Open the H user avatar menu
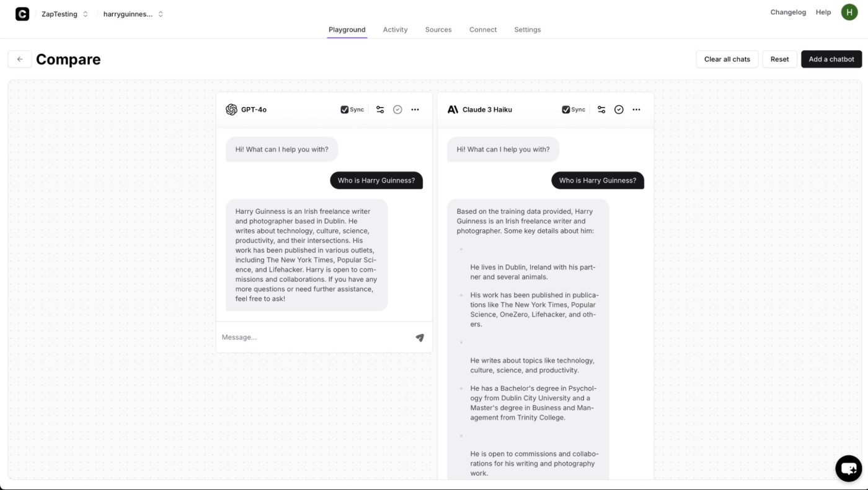This screenshot has width=868, height=490. (x=849, y=12)
